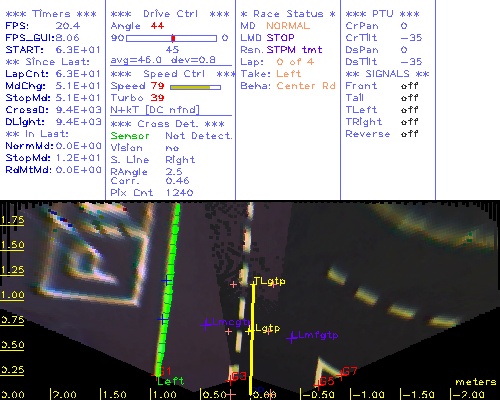Image resolution: width=500 pixels, height=400 pixels.
Task: Click the Sensor Not Detect. row
Action: [x=171, y=136]
